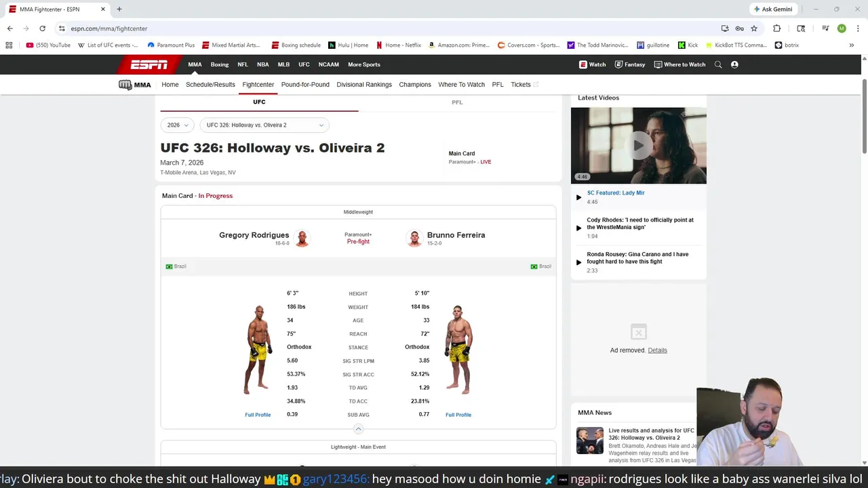This screenshot has width=868, height=488.
Task: Play the Lady Mir featured video
Action: 638,145
